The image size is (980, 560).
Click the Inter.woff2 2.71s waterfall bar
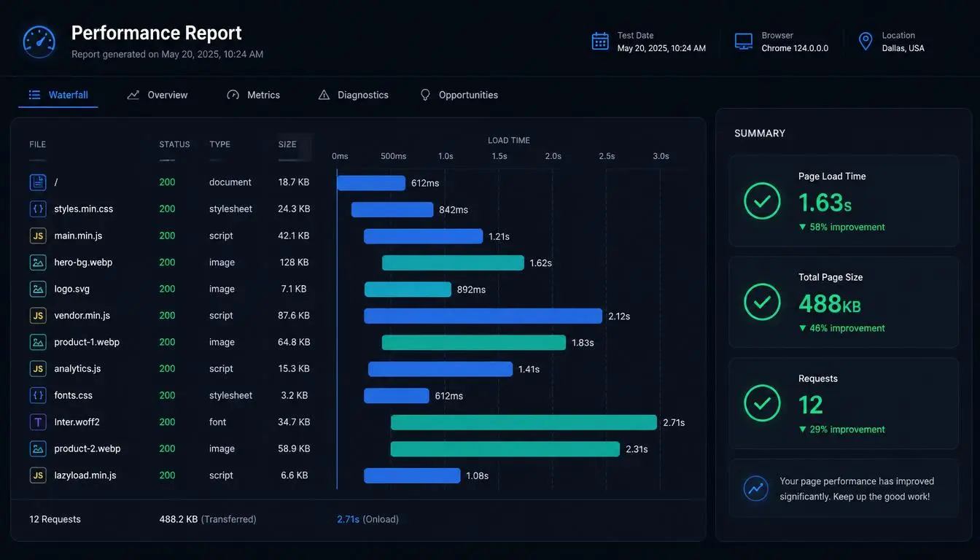click(x=524, y=422)
